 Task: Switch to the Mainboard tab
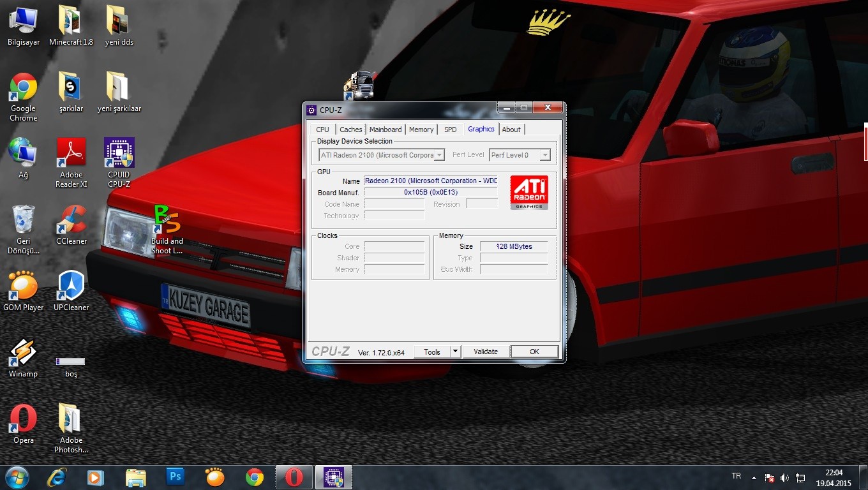point(385,130)
